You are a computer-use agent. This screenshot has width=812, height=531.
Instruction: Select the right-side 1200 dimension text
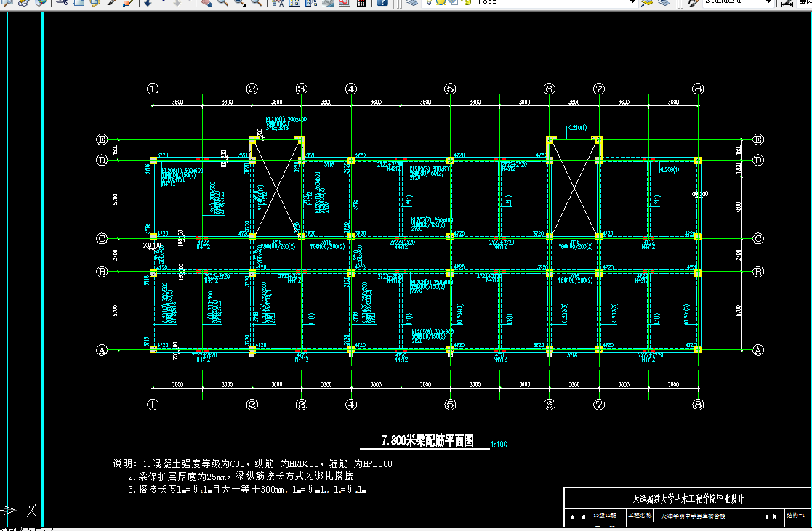pos(738,169)
